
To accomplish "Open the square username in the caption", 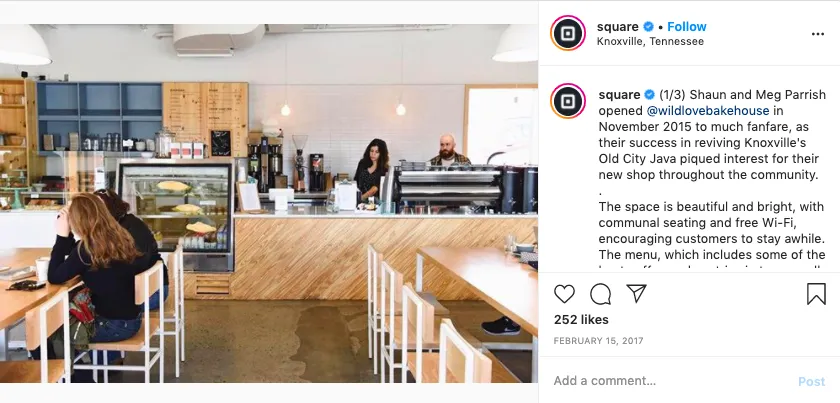I will 619,95.
